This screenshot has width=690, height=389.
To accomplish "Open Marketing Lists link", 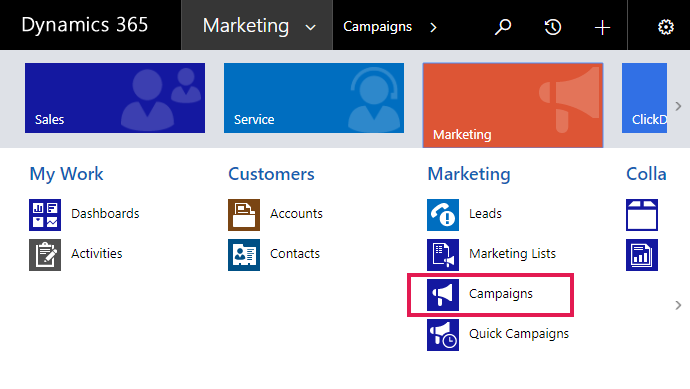I will click(513, 253).
